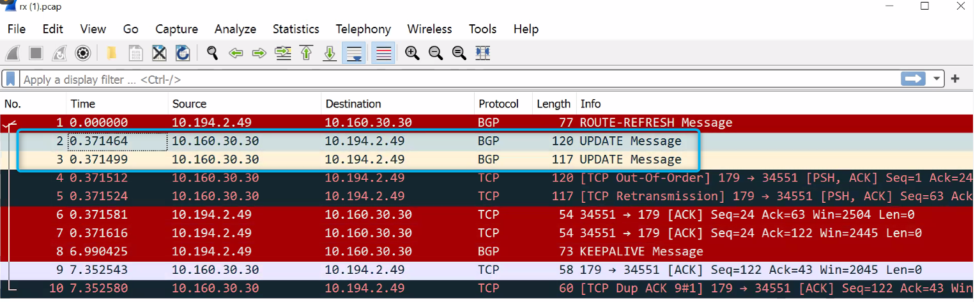The width and height of the screenshot is (980, 302).
Task: Go to specified packet icon
Action: click(x=283, y=53)
